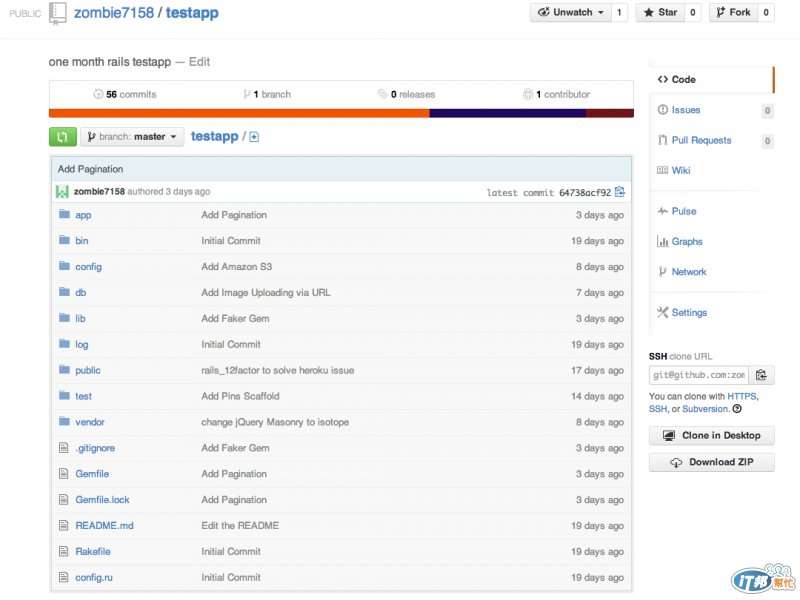Click the Graphs bar chart icon

pos(663,241)
